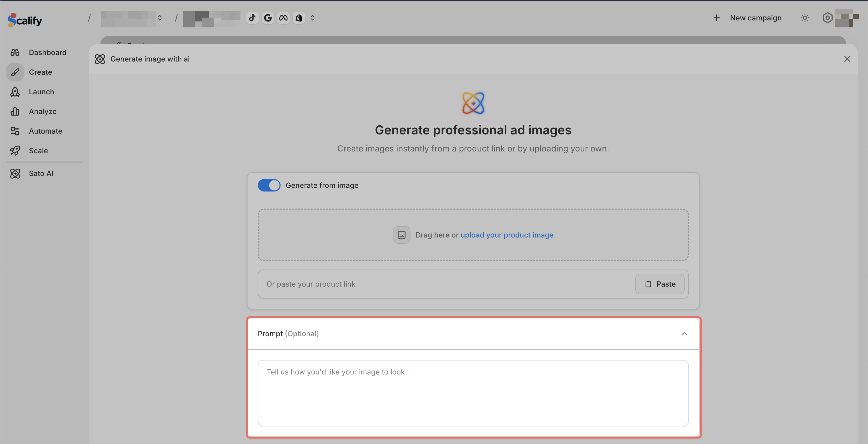The width and height of the screenshot is (868, 444).
Task: Go to Analyze in the sidebar
Action: click(x=42, y=111)
